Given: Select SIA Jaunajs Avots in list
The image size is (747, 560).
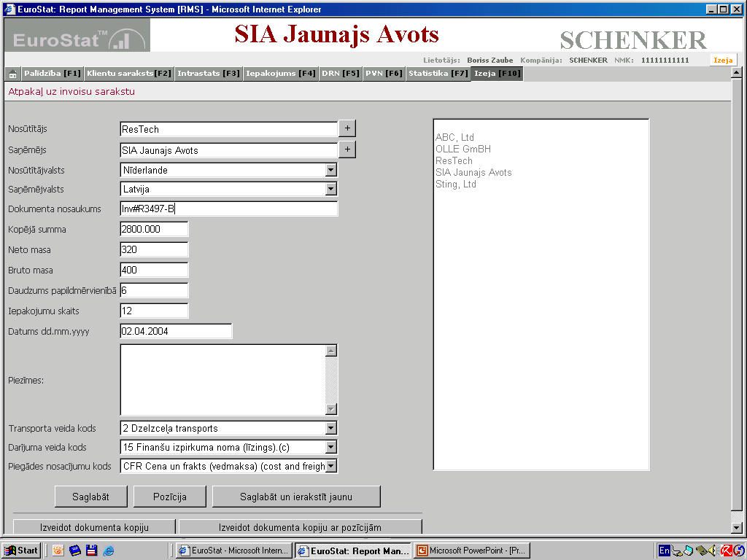Looking at the screenshot, I should (473, 172).
